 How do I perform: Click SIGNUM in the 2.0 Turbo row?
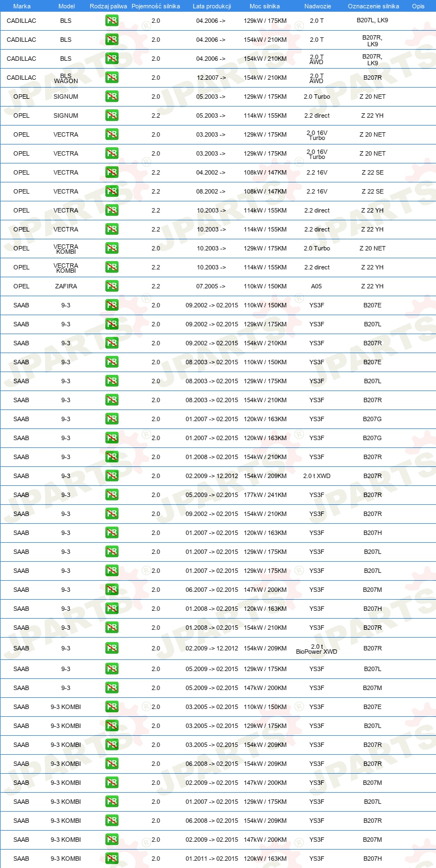[x=66, y=97]
